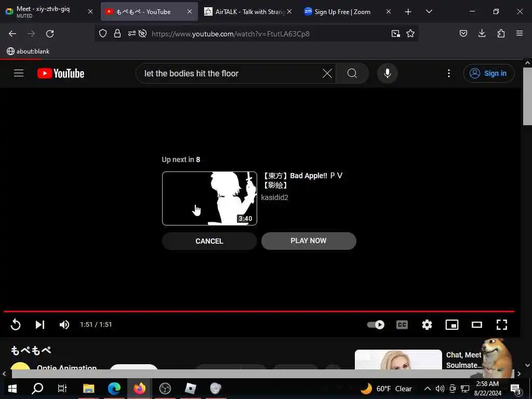
Task: Close the Zoom sign up tab
Action: [389, 11]
